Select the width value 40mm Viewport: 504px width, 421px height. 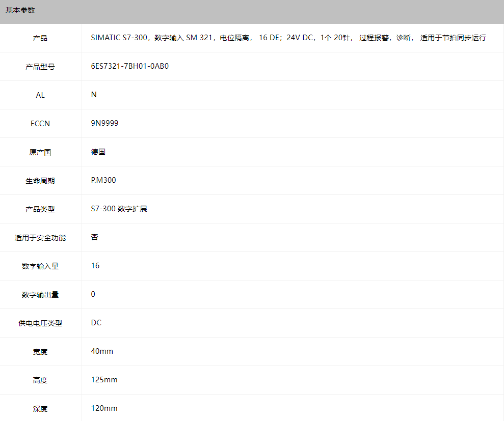[x=102, y=351]
